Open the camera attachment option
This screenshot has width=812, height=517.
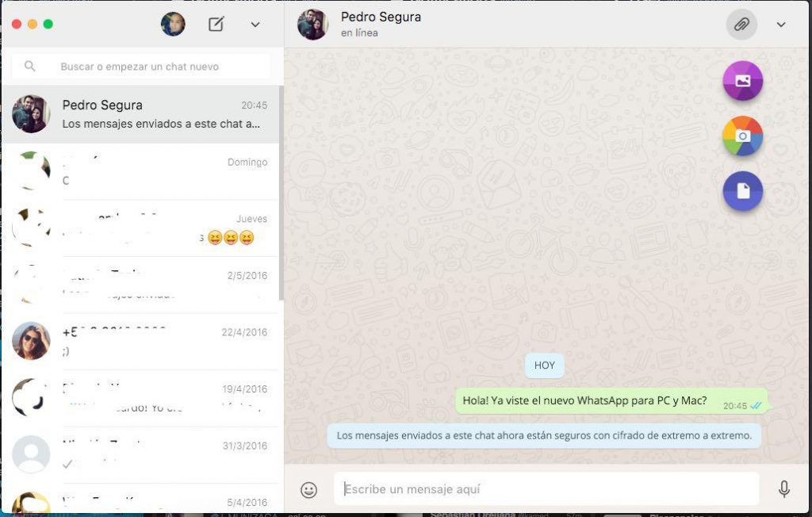(742, 136)
